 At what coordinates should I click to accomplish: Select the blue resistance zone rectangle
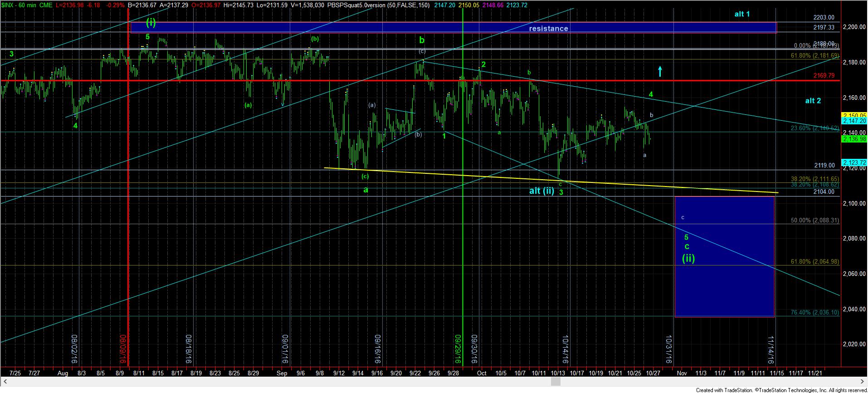coord(453,28)
